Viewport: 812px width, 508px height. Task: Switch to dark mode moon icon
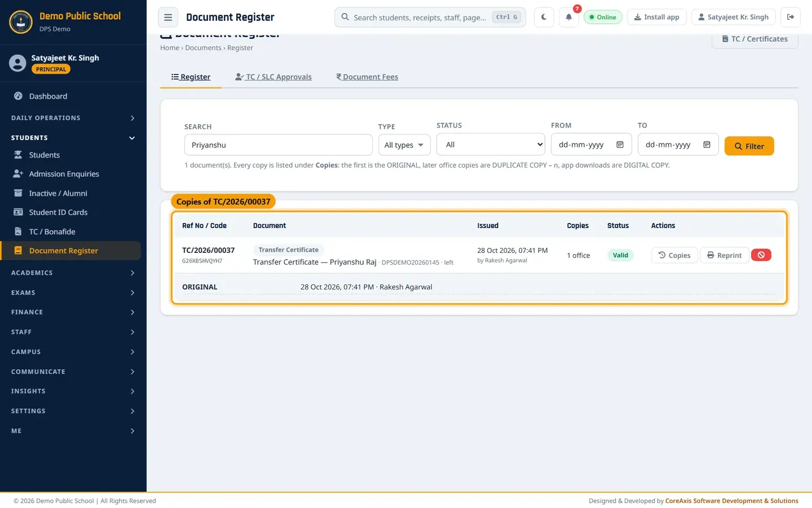(x=544, y=17)
